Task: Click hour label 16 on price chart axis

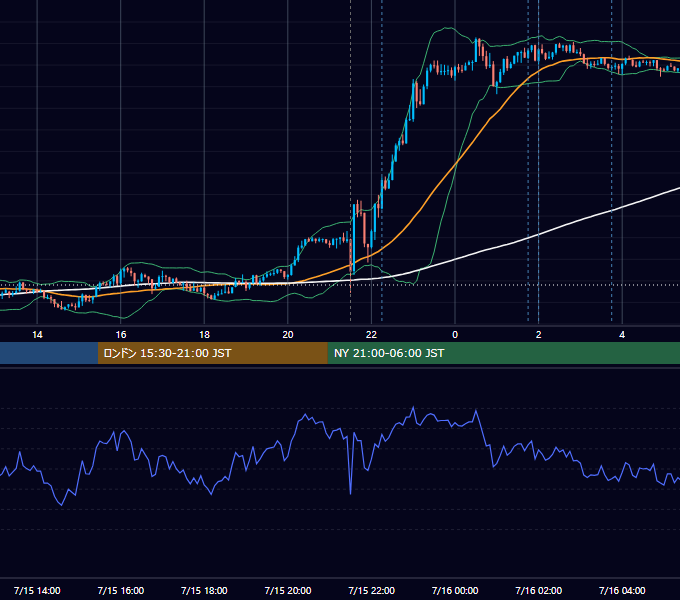Action: pyautogui.click(x=121, y=335)
